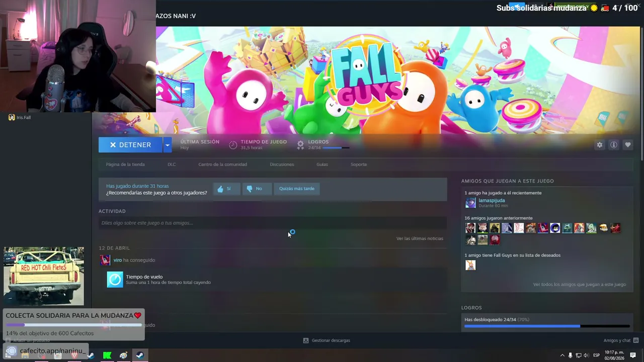The image size is (644, 362).
Task: Open Gestionar descargas
Action: (331, 340)
